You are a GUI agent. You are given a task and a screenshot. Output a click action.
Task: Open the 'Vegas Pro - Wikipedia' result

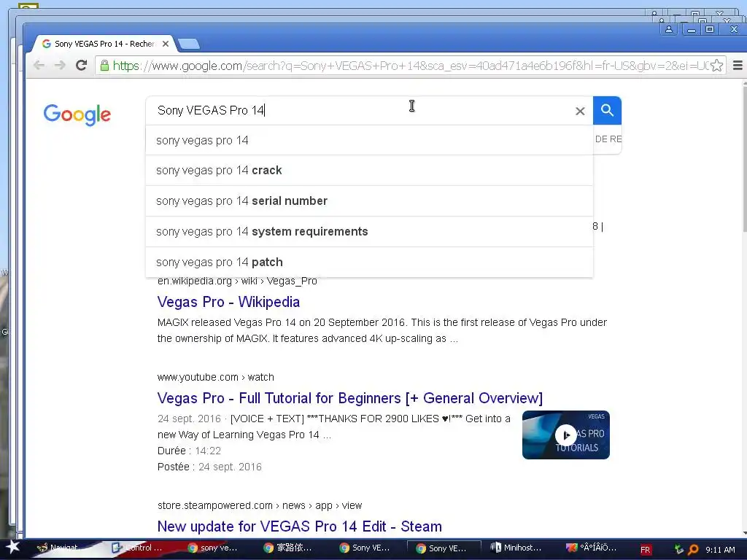228,302
